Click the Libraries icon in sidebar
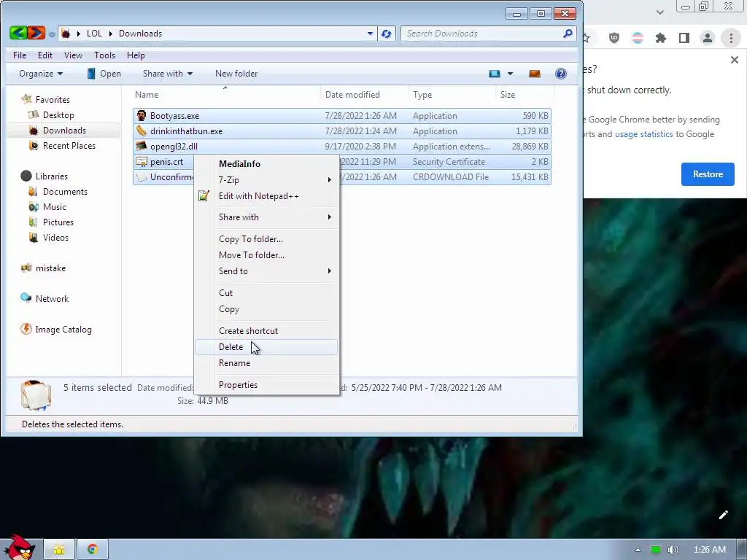 pyautogui.click(x=26, y=176)
